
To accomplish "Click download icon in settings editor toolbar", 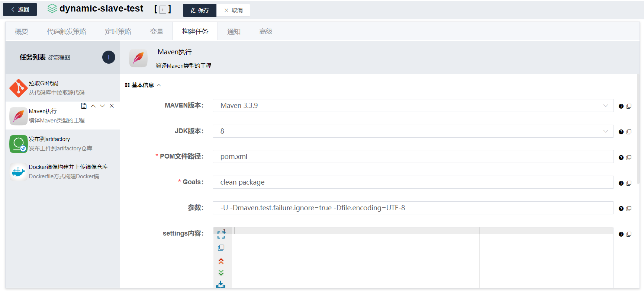I will (x=221, y=285).
